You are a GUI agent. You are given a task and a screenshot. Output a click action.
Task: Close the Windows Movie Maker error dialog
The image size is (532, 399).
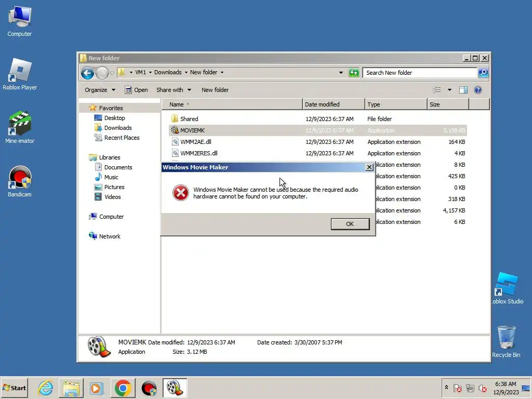pos(369,167)
